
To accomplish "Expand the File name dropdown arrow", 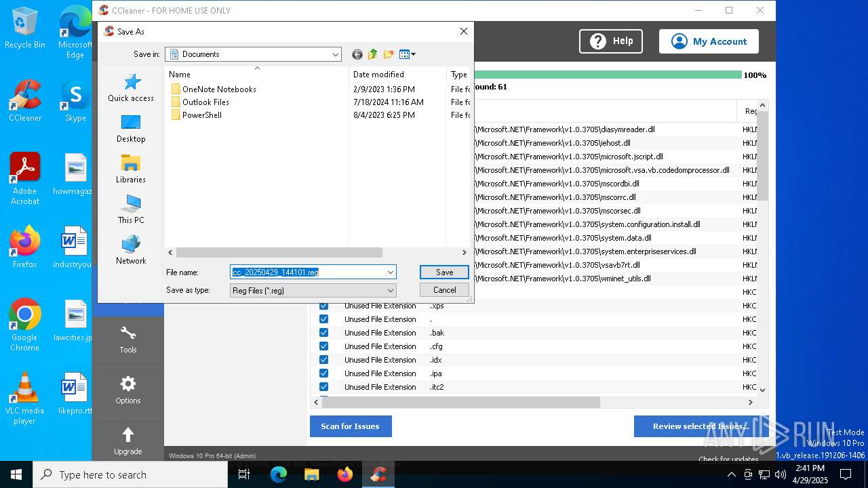I will (391, 272).
